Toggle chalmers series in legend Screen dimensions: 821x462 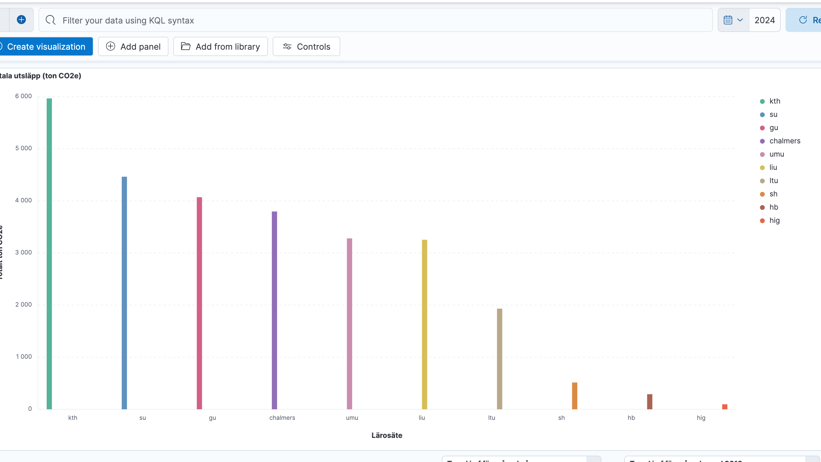click(784, 141)
